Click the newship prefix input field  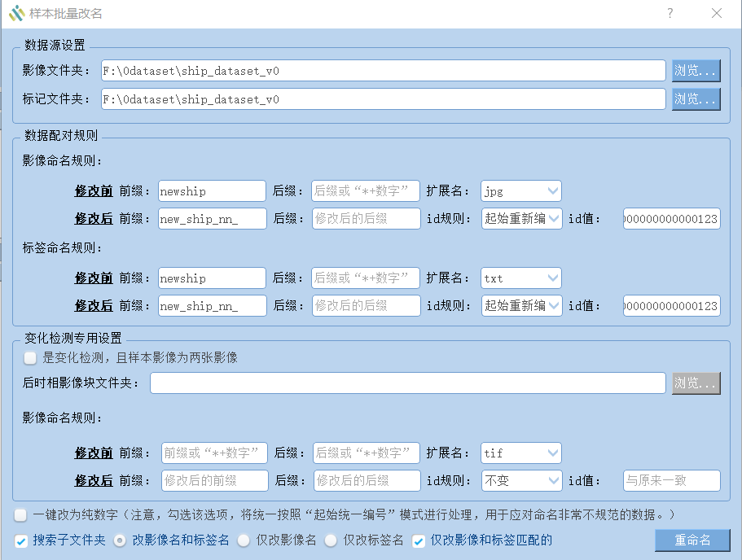click(x=211, y=190)
